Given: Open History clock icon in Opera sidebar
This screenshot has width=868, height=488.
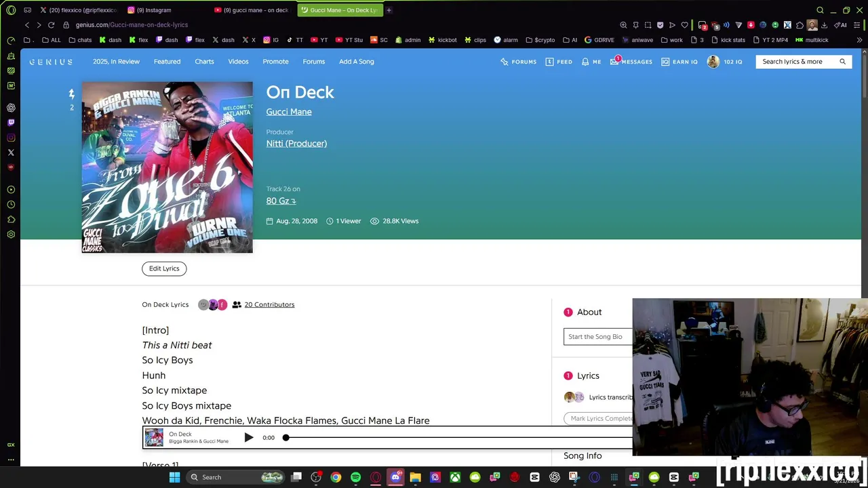Looking at the screenshot, I should (x=11, y=205).
